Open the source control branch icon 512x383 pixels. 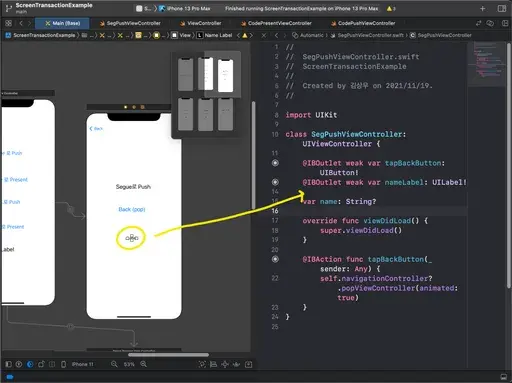[9, 8]
